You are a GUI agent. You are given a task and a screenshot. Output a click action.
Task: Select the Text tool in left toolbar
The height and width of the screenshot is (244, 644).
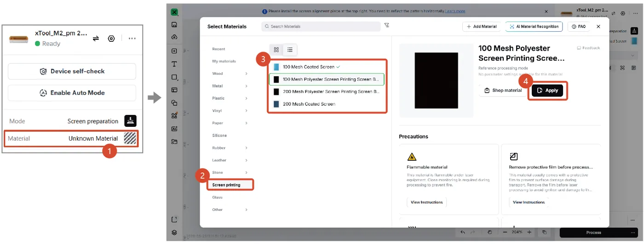[174, 64]
